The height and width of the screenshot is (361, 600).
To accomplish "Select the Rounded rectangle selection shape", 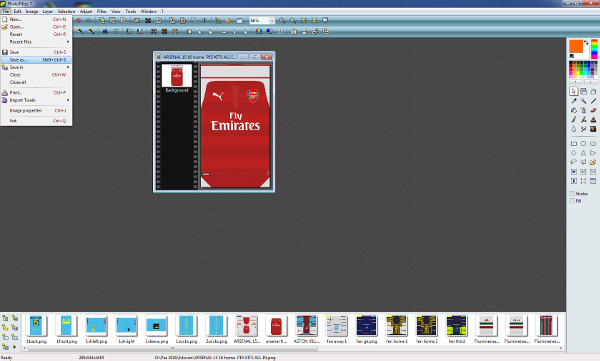I will pyautogui.click(x=593, y=144).
